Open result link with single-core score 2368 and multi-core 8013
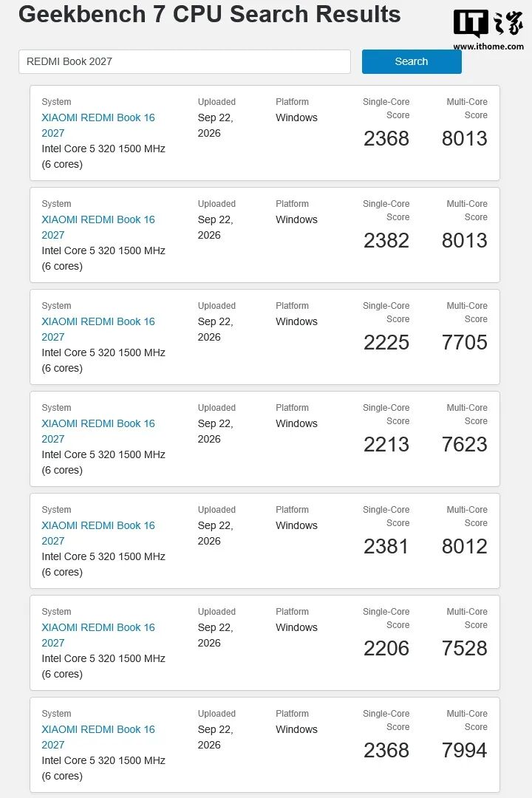The width and height of the screenshot is (532, 798). 98,125
